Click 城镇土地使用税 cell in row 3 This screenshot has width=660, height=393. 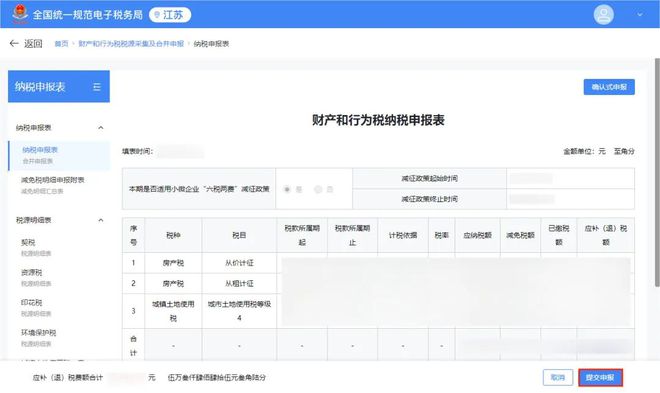173,311
